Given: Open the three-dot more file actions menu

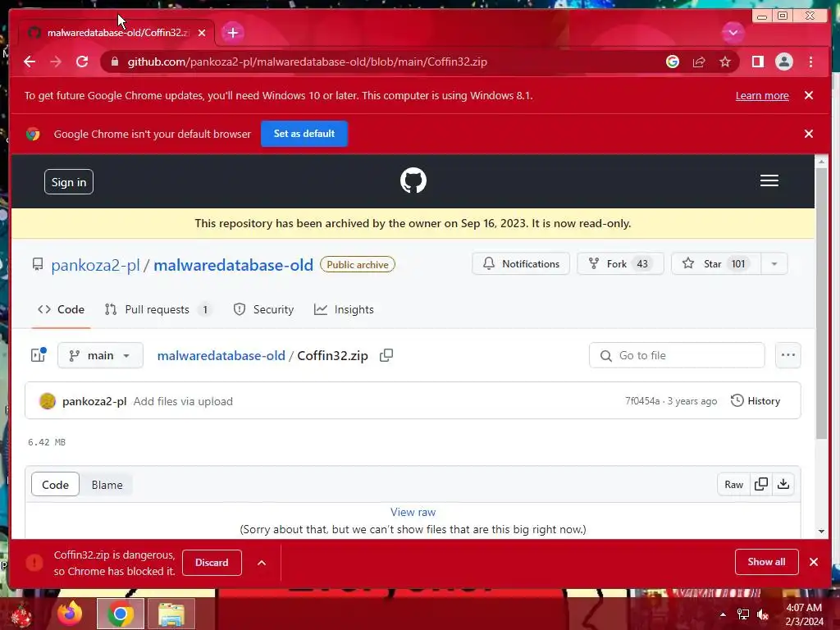Looking at the screenshot, I should [x=787, y=355].
